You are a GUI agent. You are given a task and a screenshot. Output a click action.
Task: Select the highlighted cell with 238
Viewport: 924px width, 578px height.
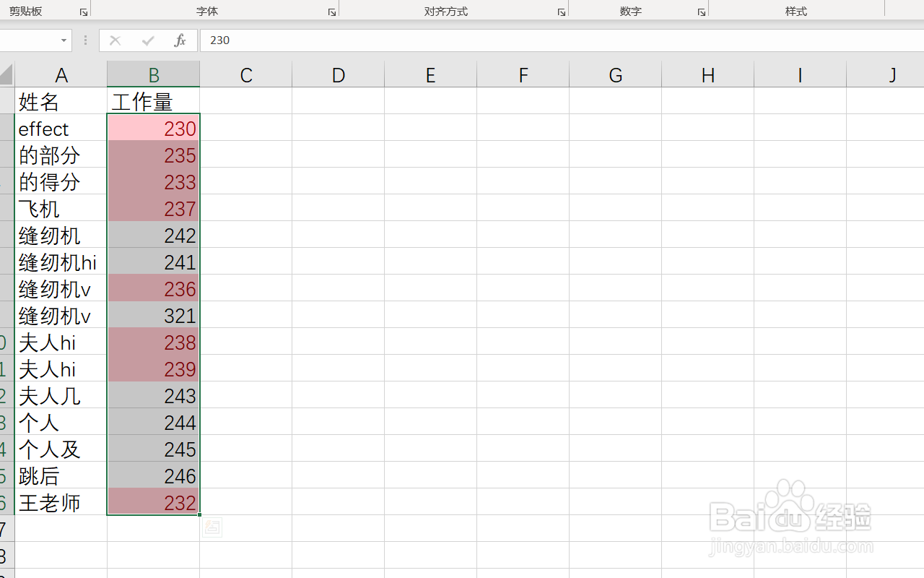coord(154,342)
